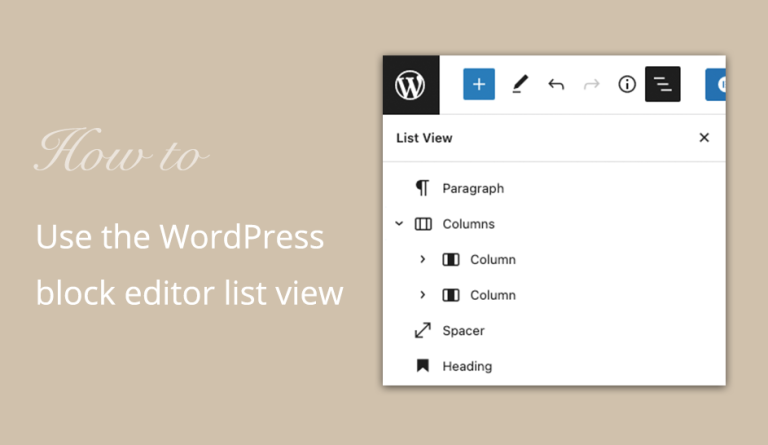Click the second Column block icon

(451, 295)
